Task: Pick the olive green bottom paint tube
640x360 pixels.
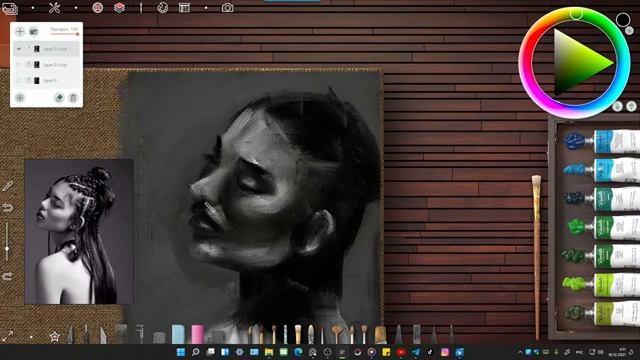Action: pyautogui.click(x=602, y=313)
